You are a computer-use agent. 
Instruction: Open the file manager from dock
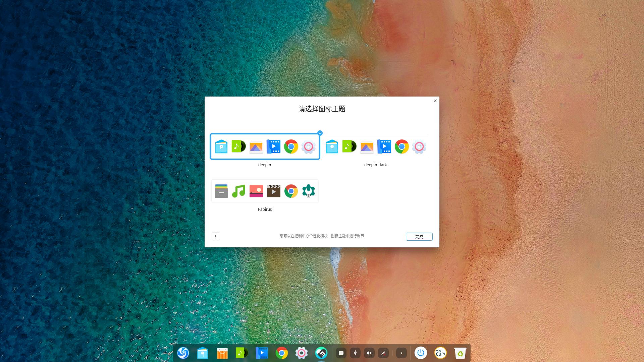coord(203,353)
